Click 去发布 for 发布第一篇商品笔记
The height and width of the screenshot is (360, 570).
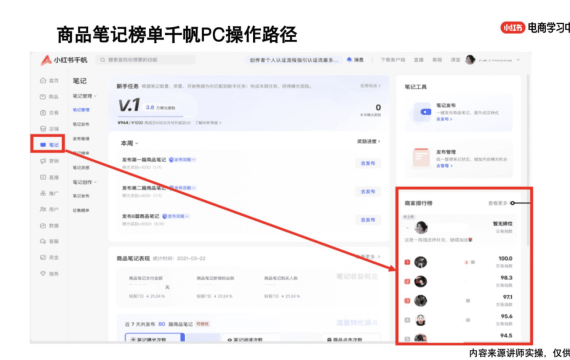click(x=368, y=163)
